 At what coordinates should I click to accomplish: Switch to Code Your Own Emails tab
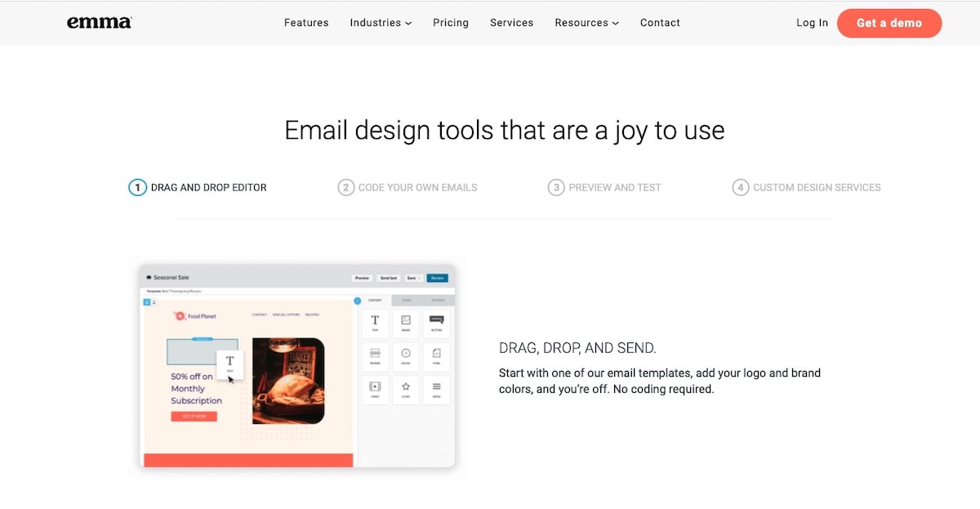pos(408,188)
